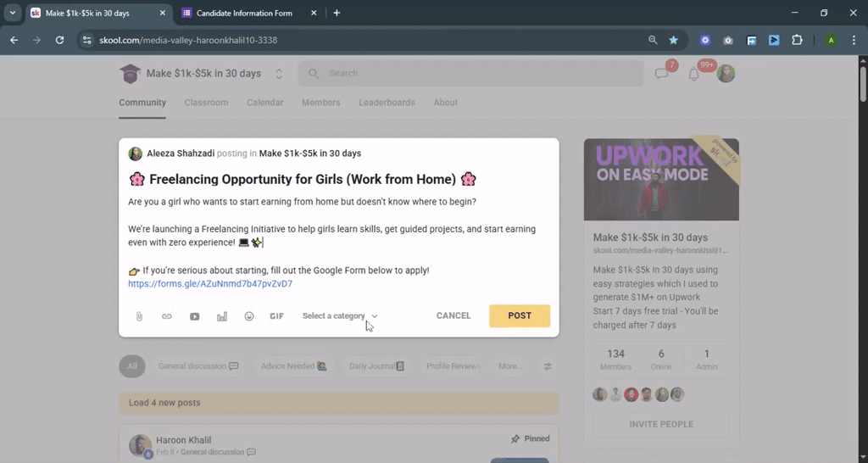The width and height of the screenshot is (868, 463).
Task: Go to the Members tab
Action: (320, 103)
